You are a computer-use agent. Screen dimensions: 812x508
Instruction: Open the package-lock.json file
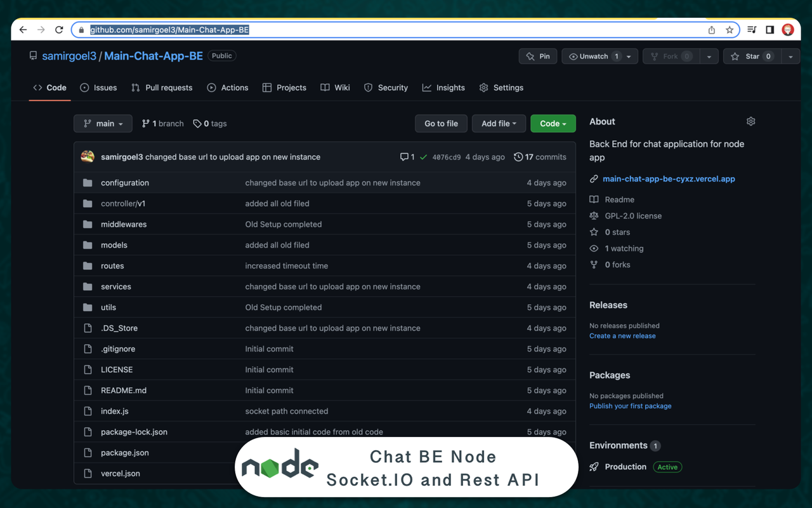[x=134, y=432]
